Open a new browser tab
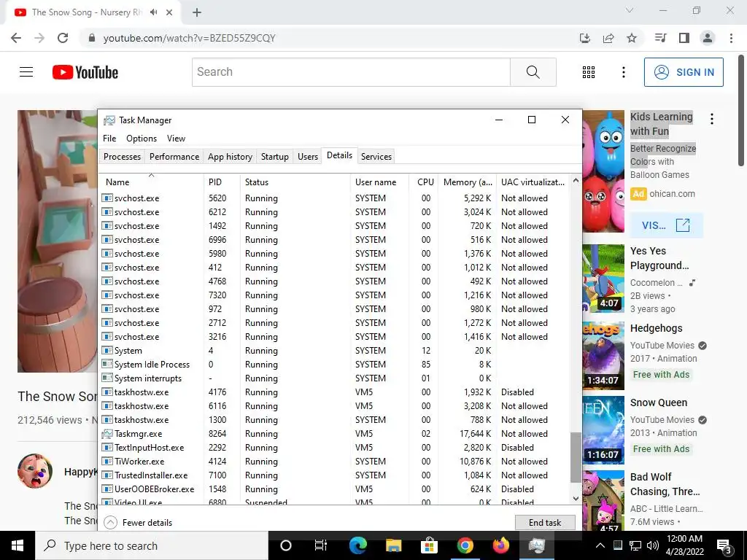Image resolution: width=747 pixels, height=560 pixels. [197, 12]
